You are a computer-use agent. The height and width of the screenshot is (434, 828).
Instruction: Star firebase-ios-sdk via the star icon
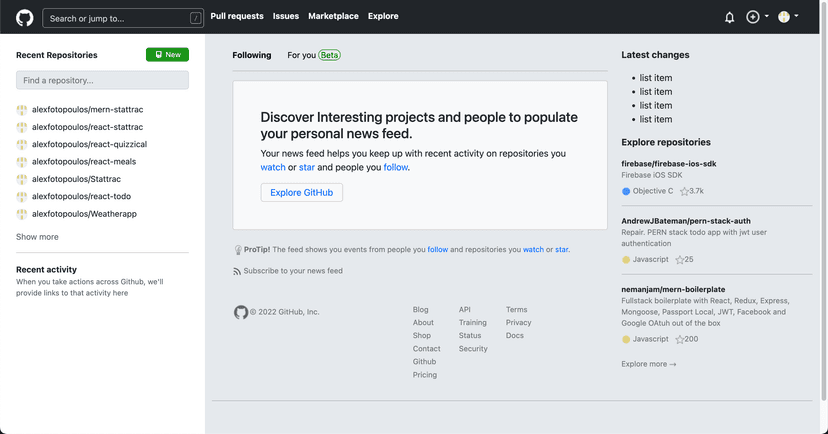[684, 191]
